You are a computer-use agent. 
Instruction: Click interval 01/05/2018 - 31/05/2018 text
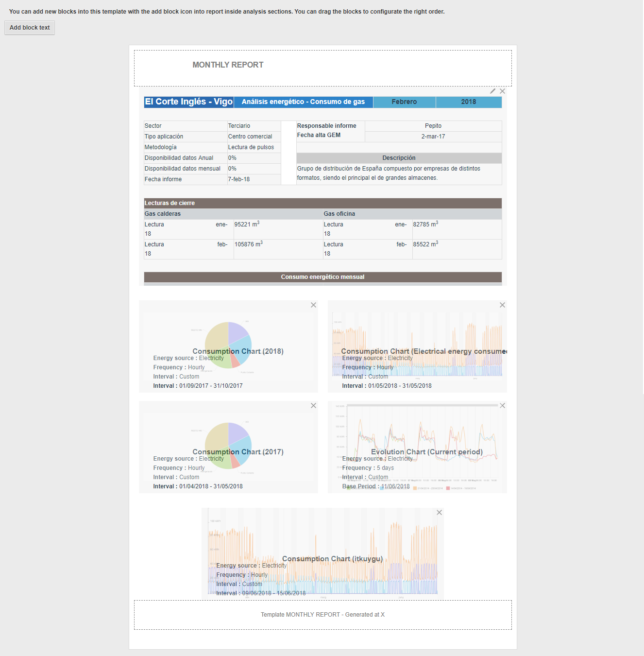pyautogui.click(x=387, y=386)
